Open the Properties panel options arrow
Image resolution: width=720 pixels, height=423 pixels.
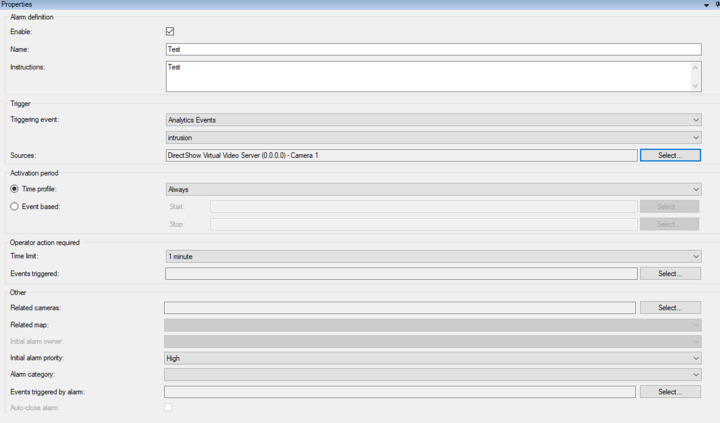707,5
